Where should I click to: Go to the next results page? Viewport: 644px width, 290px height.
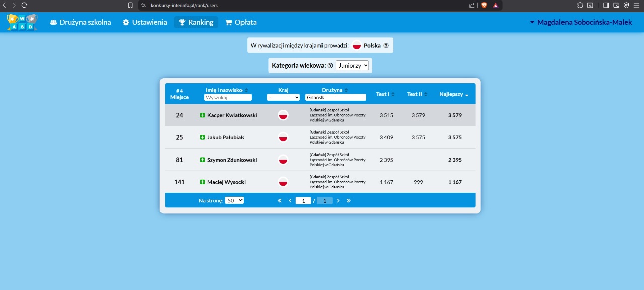tap(338, 200)
